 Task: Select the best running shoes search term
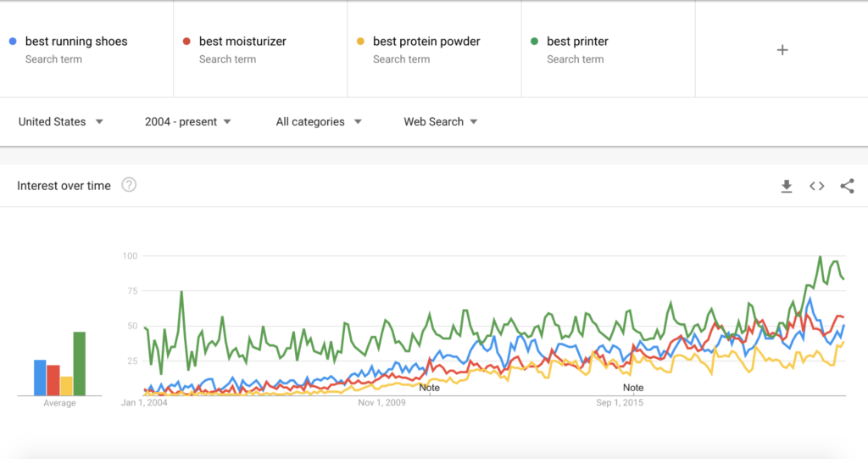76,42
